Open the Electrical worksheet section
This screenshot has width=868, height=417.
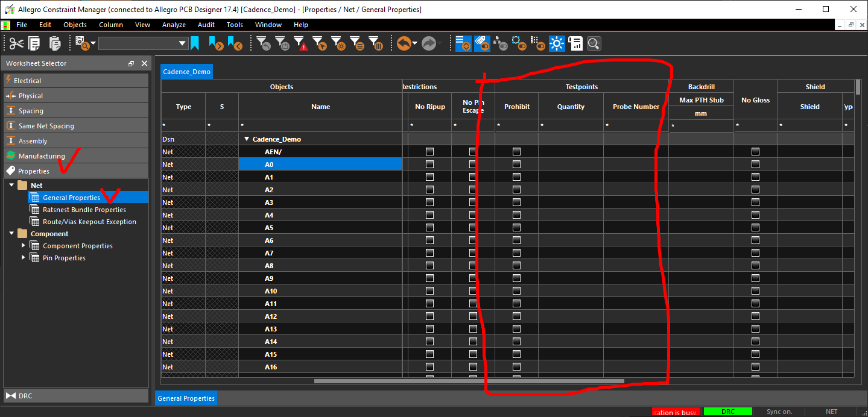(x=76, y=81)
